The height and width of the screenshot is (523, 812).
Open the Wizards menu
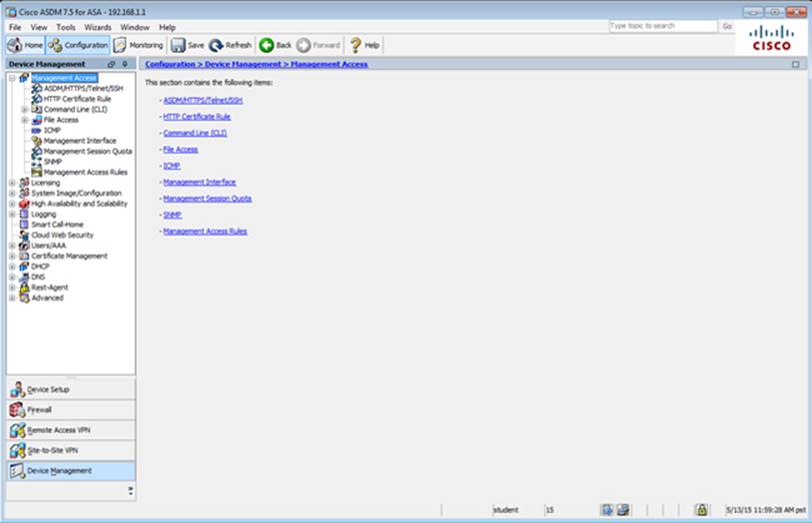tap(98, 27)
